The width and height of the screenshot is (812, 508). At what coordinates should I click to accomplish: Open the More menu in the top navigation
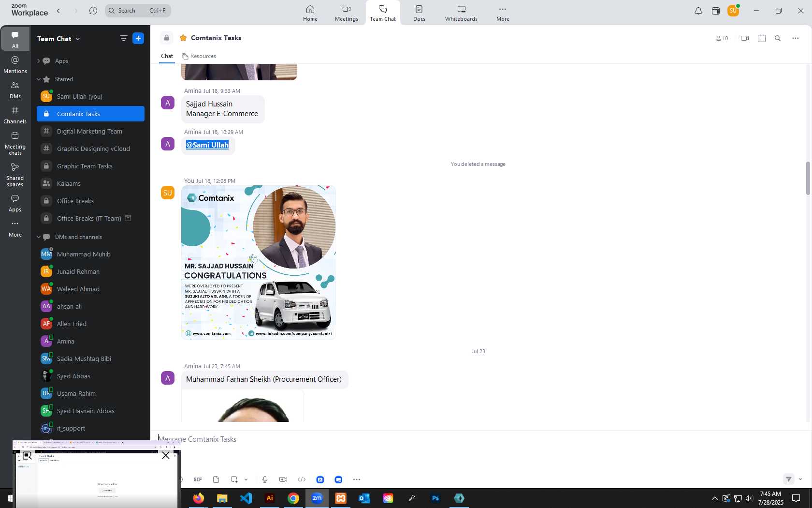(x=503, y=13)
